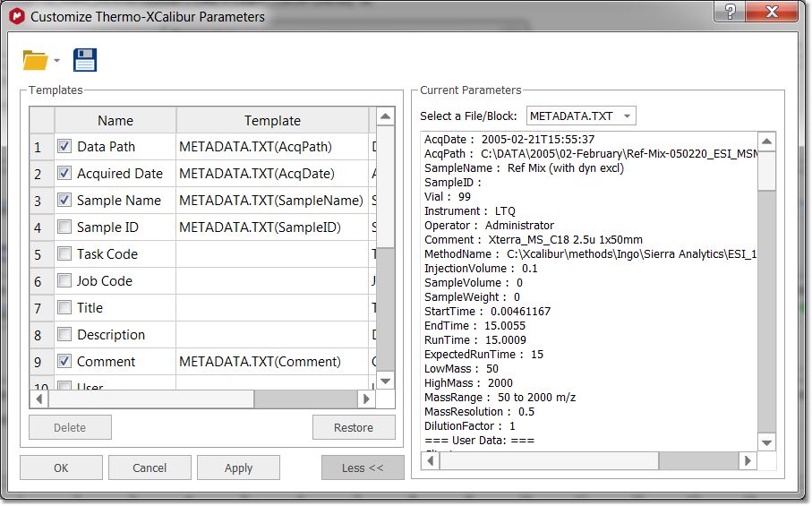Click Current Parameters scroll left arrow

click(431, 460)
